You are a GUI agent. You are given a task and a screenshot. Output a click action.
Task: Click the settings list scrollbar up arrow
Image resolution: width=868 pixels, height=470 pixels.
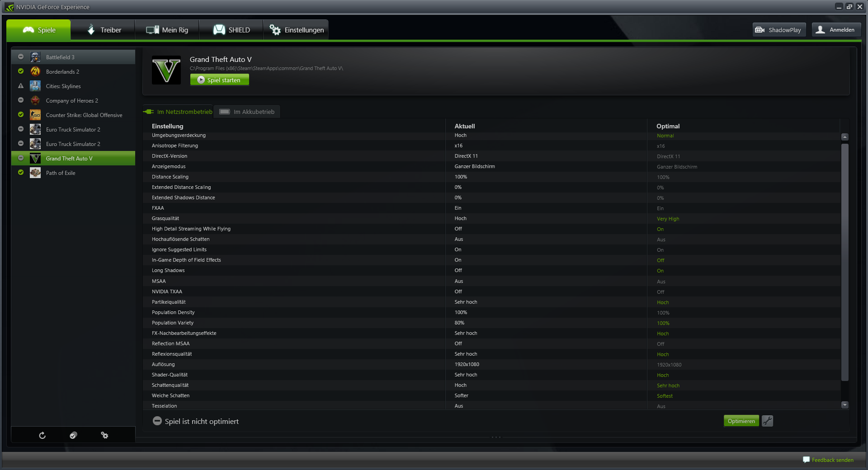tap(844, 136)
